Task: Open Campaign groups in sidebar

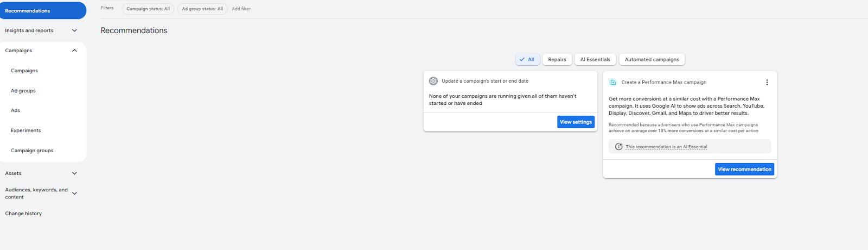Action: [32, 151]
